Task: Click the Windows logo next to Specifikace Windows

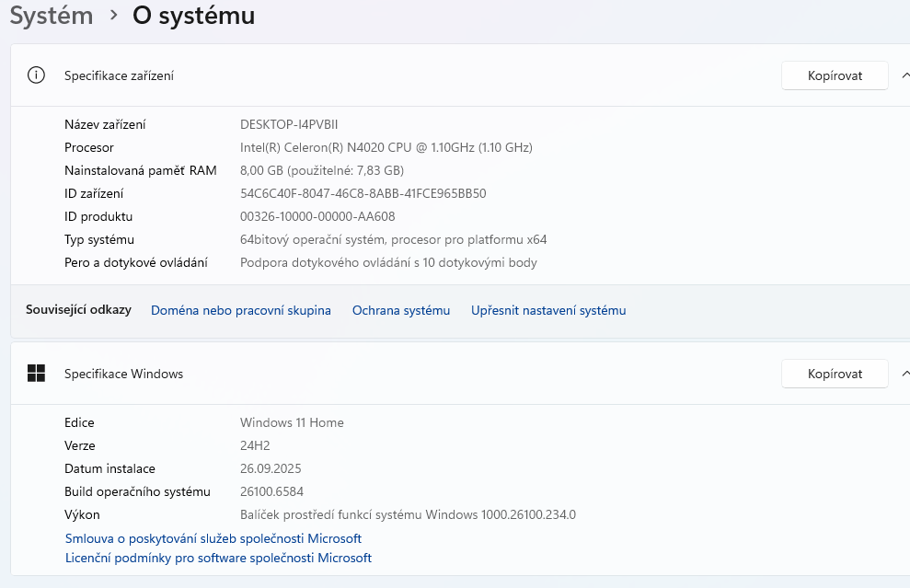Action: pyautogui.click(x=36, y=374)
